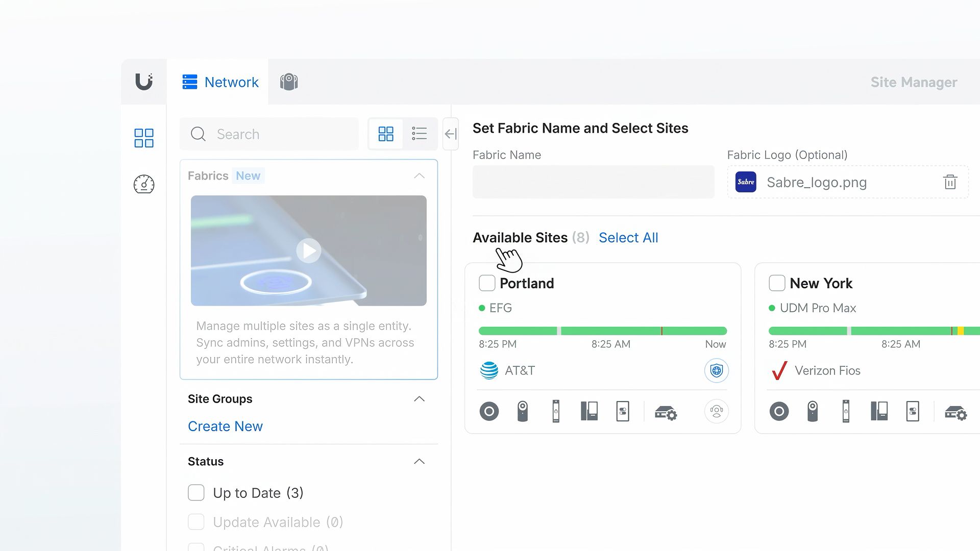Open the sites grid icon in left sidebar
The image size is (980, 551).
click(x=143, y=137)
